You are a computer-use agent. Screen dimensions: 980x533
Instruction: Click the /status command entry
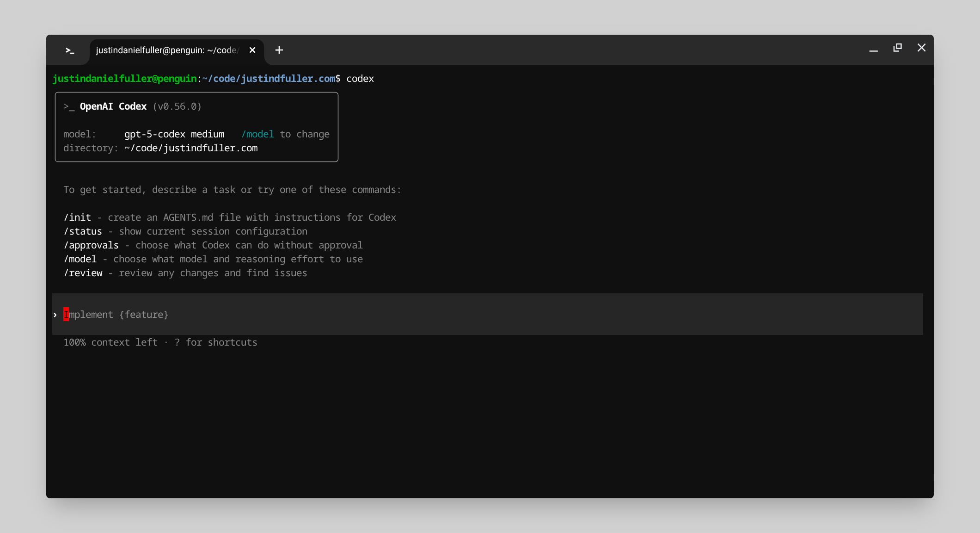point(83,231)
